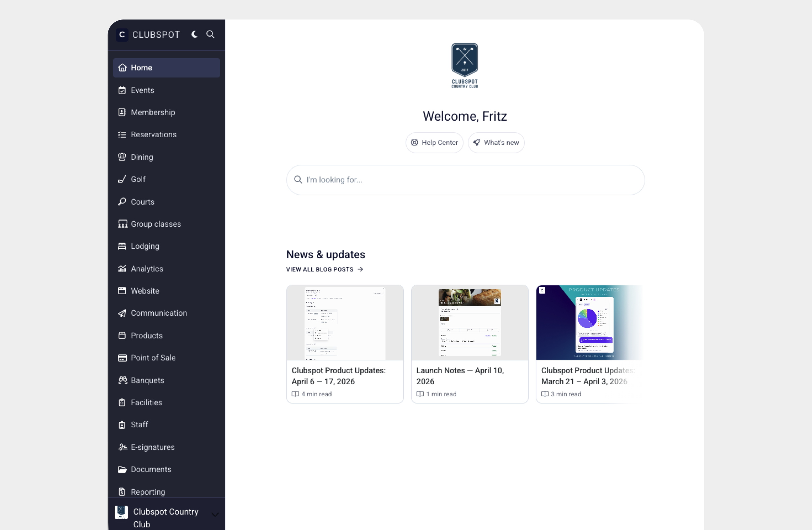This screenshot has width=812, height=530.
Task: Open E-signatures via signature icon
Action: point(122,447)
